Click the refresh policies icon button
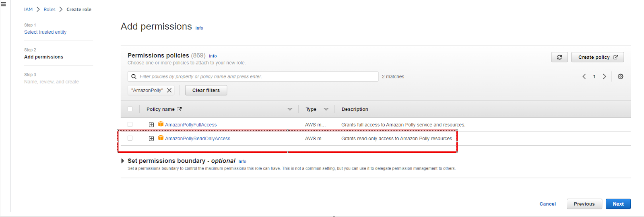This screenshot has height=217, width=644. [559, 57]
